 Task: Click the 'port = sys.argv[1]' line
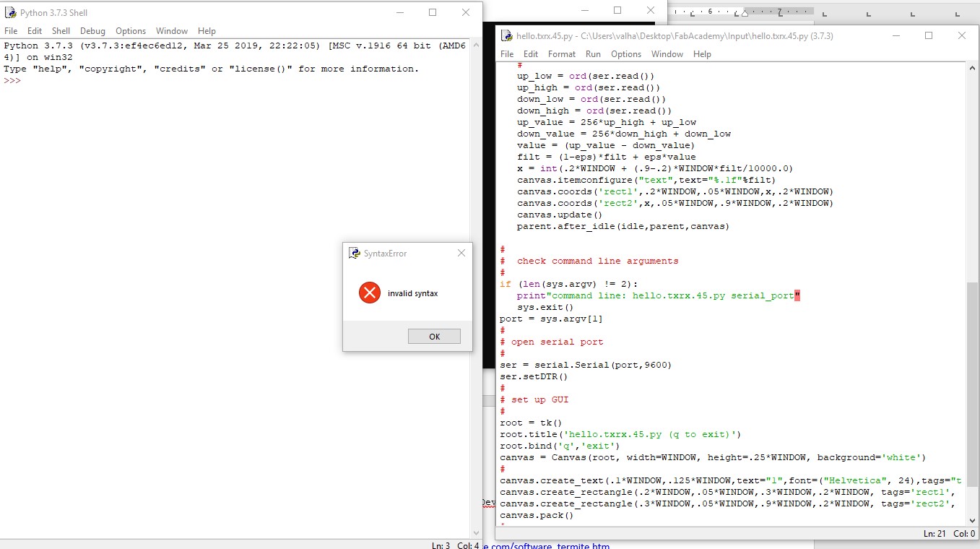tap(551, 319)
